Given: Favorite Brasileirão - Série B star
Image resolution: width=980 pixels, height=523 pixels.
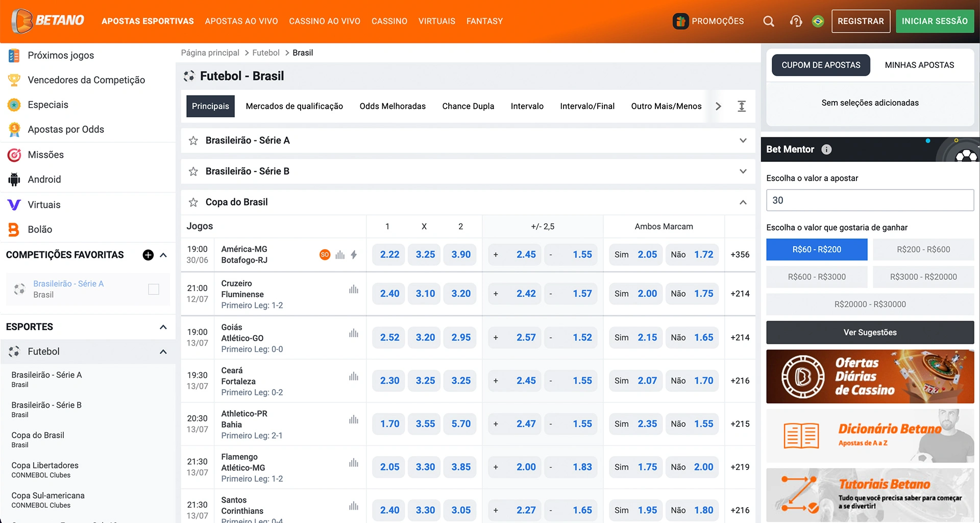Looking at the screenshot, I should click(193, 172).
